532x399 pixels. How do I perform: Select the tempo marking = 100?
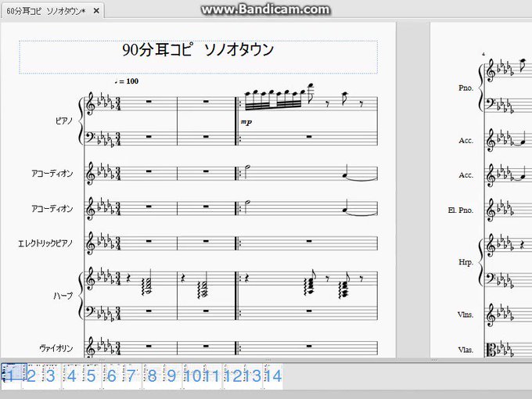point(127,81)
